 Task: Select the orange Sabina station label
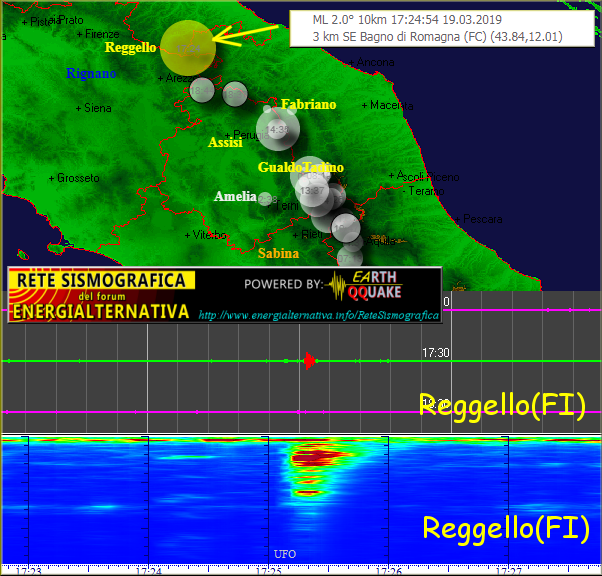click(x=278, y=253)
